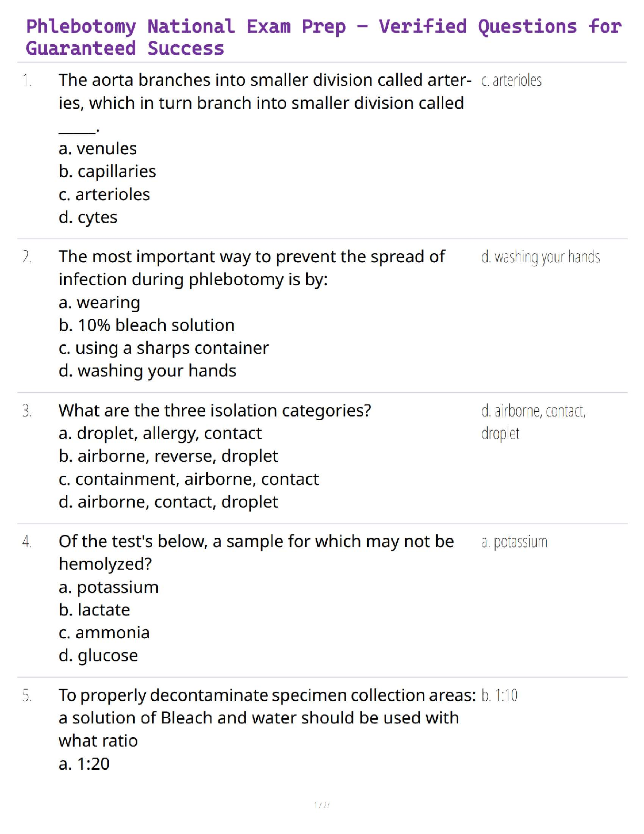
Task: Select option 'a. droplet, allergy, contact'
Action: coord(160,433)
